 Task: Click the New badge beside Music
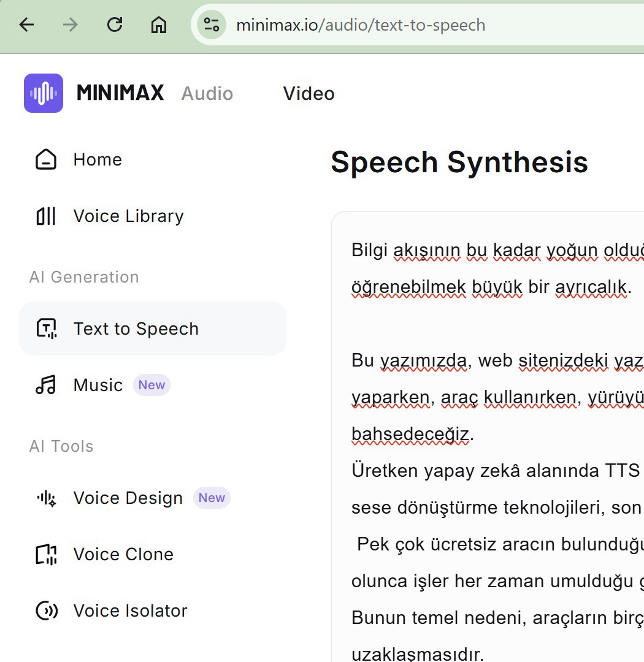pyautogui.click(x=151, y=385)
